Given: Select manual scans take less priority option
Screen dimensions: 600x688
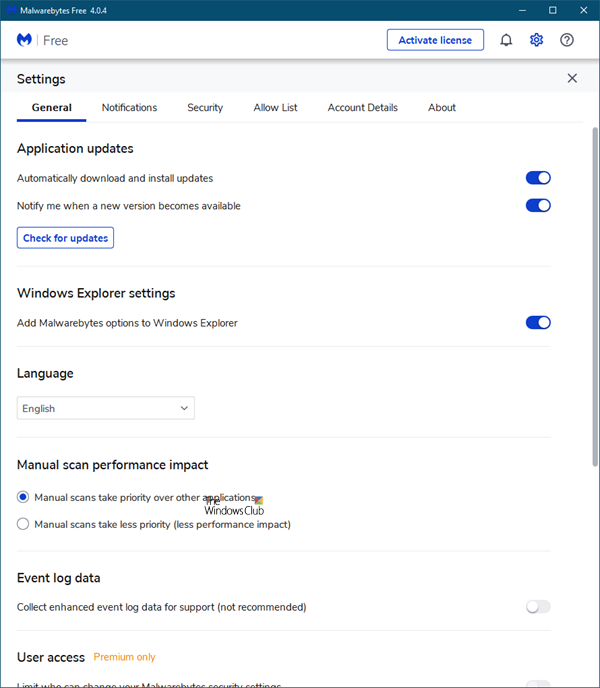Looking at the screenshot, I should 23,524.
